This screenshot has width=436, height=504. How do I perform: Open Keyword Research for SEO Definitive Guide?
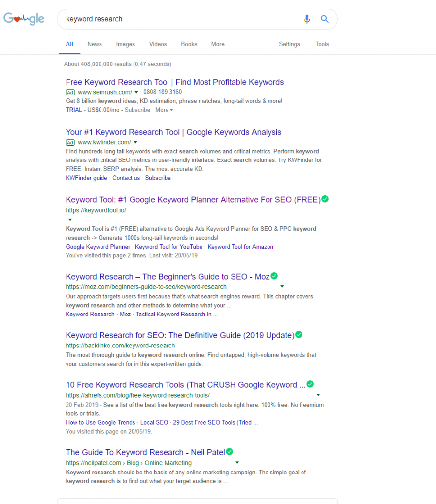point(180,335)
